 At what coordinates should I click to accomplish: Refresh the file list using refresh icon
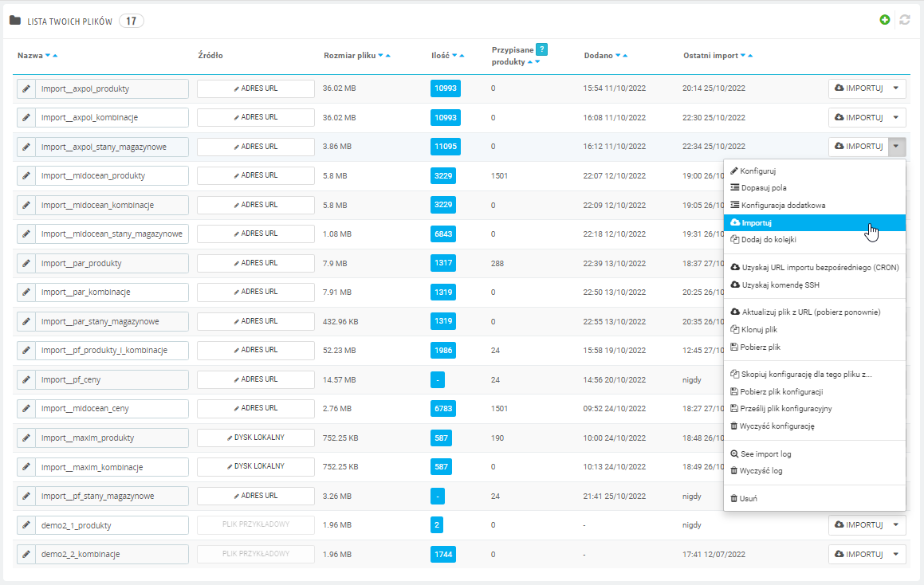click(905, 19)
